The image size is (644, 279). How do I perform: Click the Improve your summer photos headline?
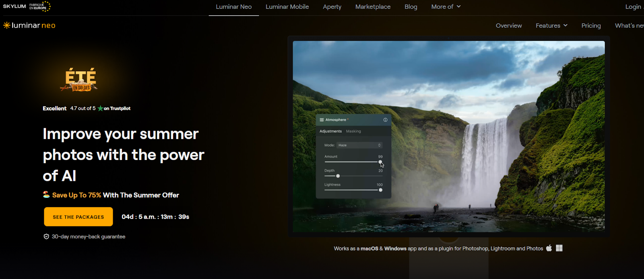pyautogui.click(x=124, y=155)
